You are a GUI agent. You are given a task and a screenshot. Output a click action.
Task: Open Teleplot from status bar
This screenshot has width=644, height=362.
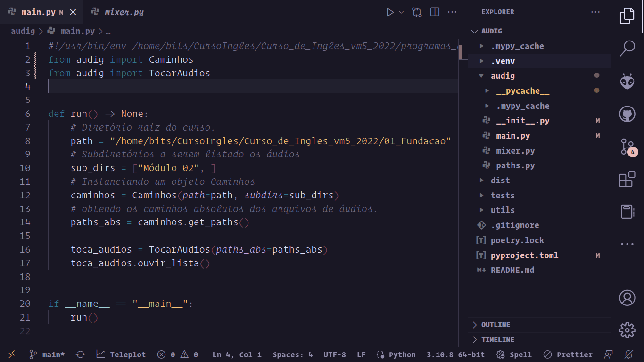(121, 354)
